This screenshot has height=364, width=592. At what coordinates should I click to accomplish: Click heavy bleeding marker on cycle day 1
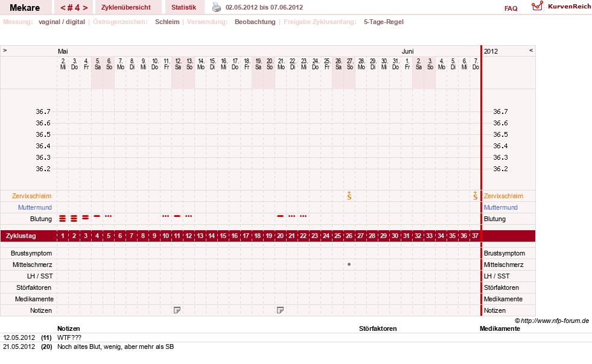click(x=63, y=218)
